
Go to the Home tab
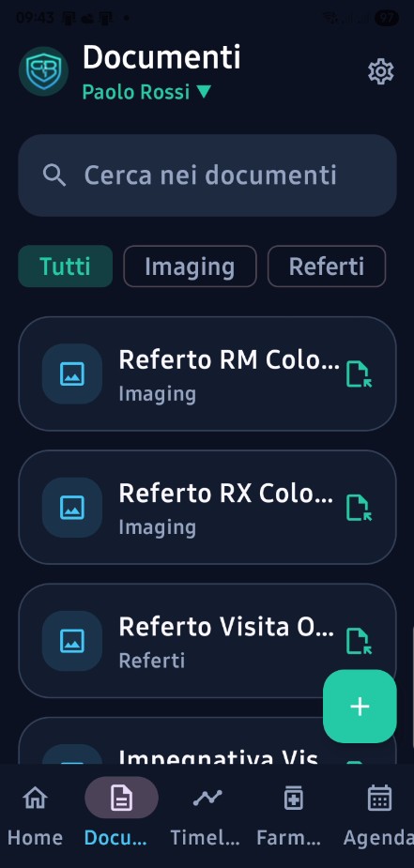pyautogui.click(x=35, y=815)
